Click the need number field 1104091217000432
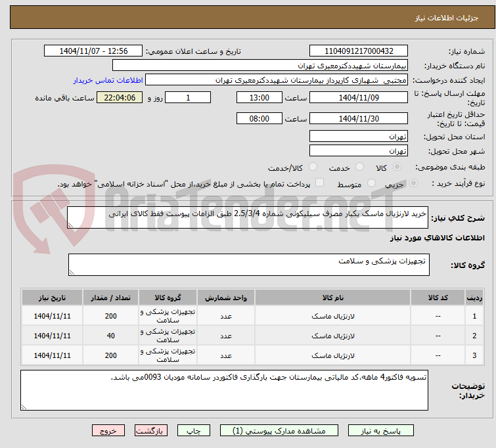 coord(359,51)
